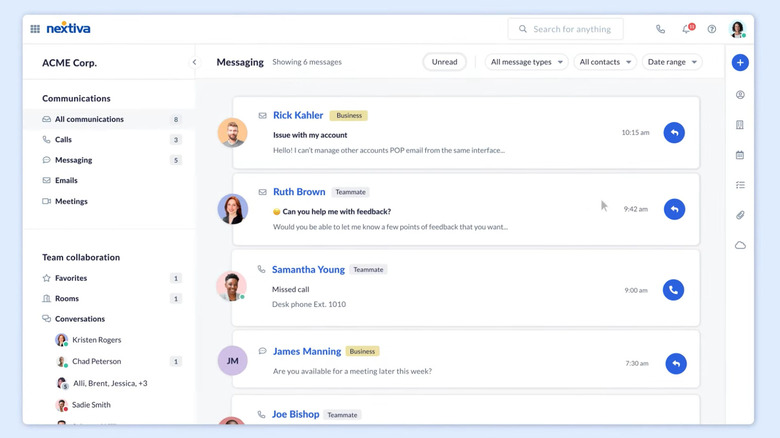Open the Date range dropdown
Viewport: 780px width, 438px height.
click(x=672, y=62)
